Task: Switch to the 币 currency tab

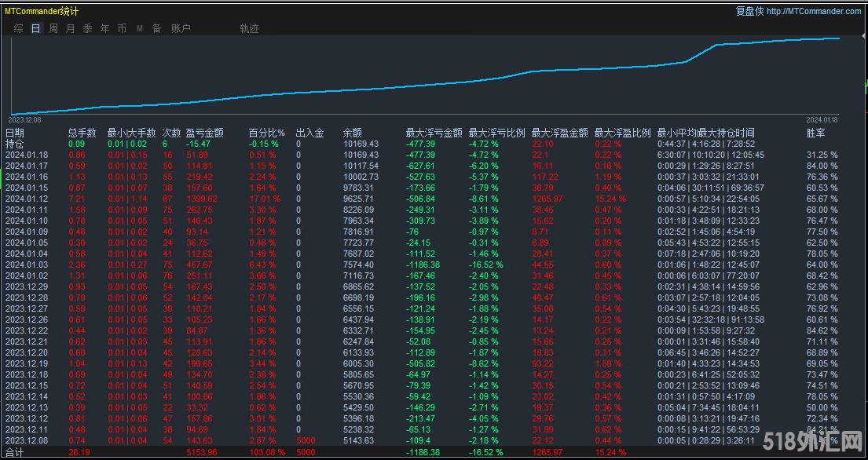Action: click(123, 28)
